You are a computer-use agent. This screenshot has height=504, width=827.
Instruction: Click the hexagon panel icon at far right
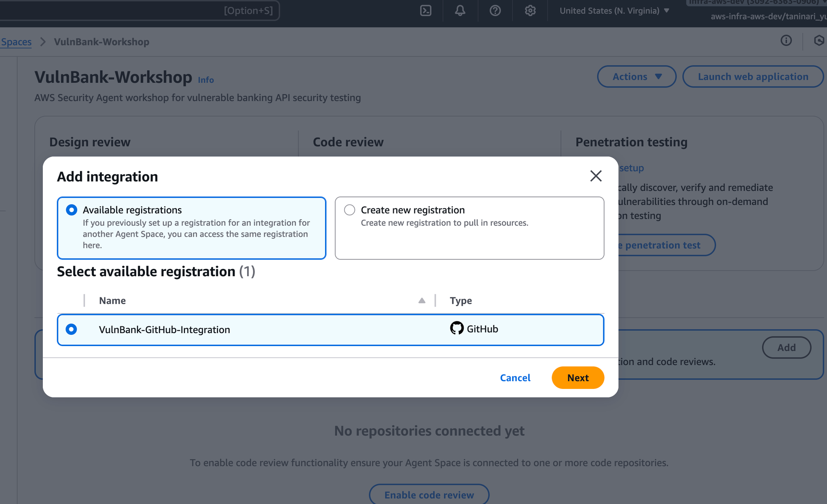click(819, 41)
